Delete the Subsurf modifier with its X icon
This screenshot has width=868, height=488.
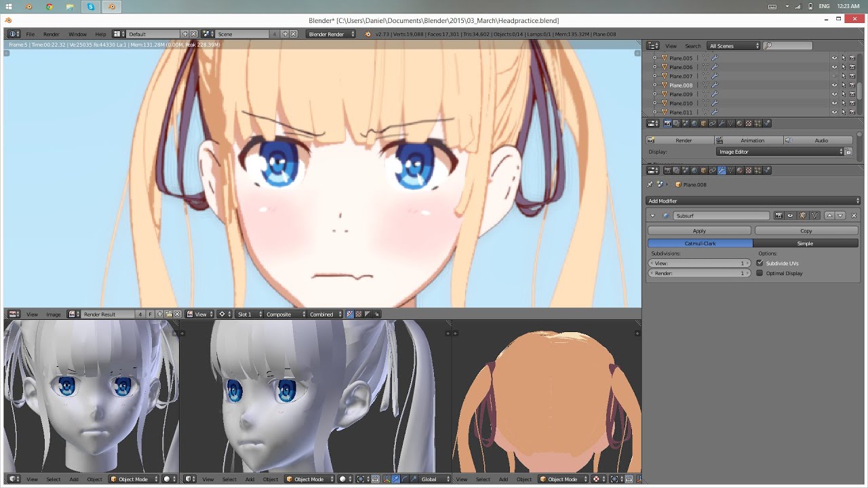pos(854,216)
